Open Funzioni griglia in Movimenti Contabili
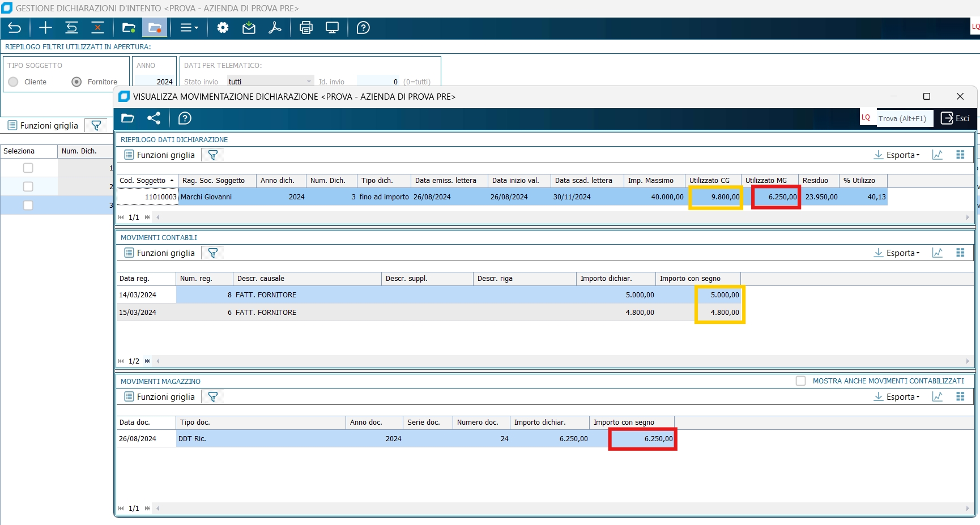This screenshot has height=525, width=980. tap(159, 253)
